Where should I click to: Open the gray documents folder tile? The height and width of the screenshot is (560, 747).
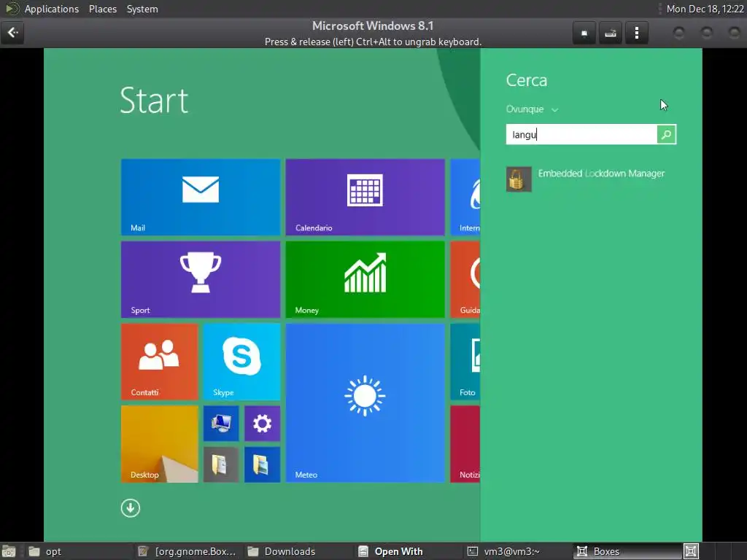(x=221, y=464)
